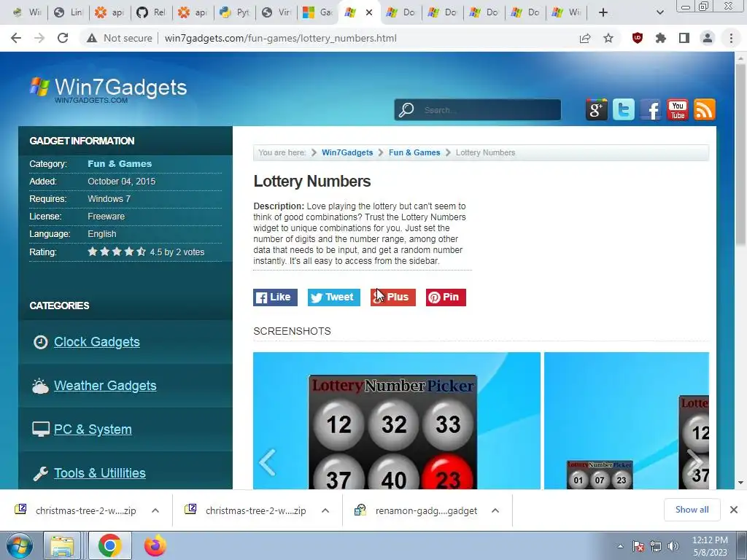Switch to the GitHub Rel tab
The width and height of the screenshot is (747, 560).
150,12
